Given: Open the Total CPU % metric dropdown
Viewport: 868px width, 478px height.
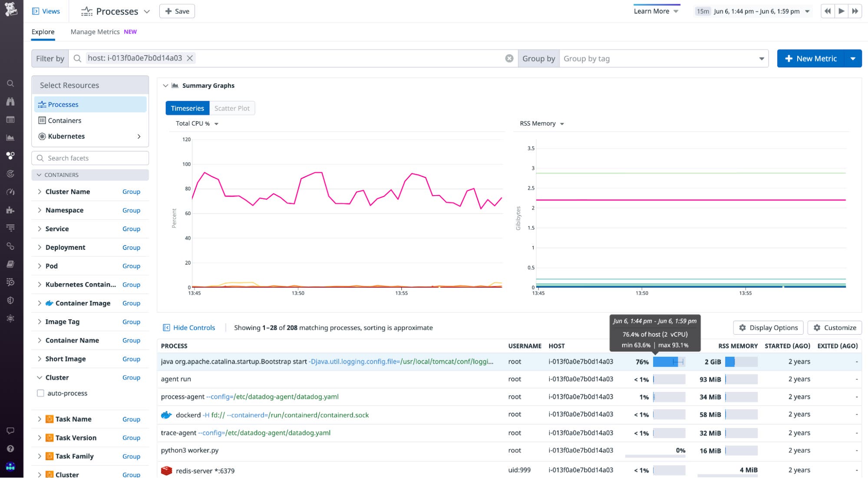Looking at the screenshot, I should (x=195, y=123).
